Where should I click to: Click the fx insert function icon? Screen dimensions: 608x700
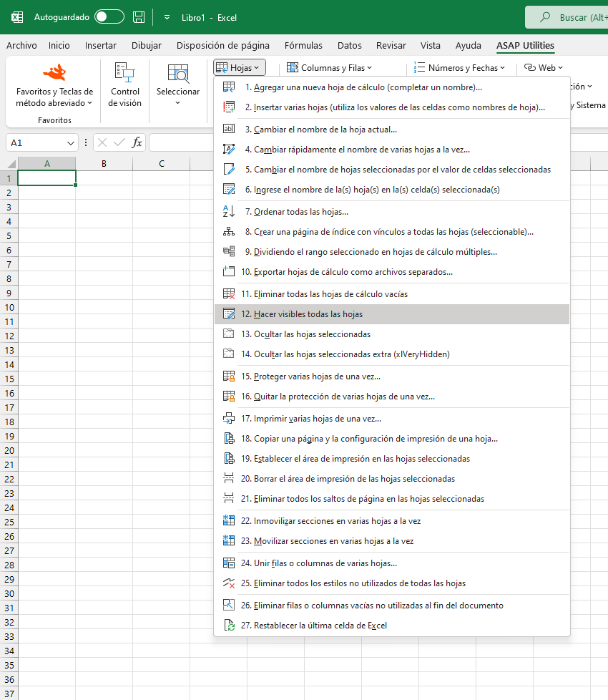[137, 143]
